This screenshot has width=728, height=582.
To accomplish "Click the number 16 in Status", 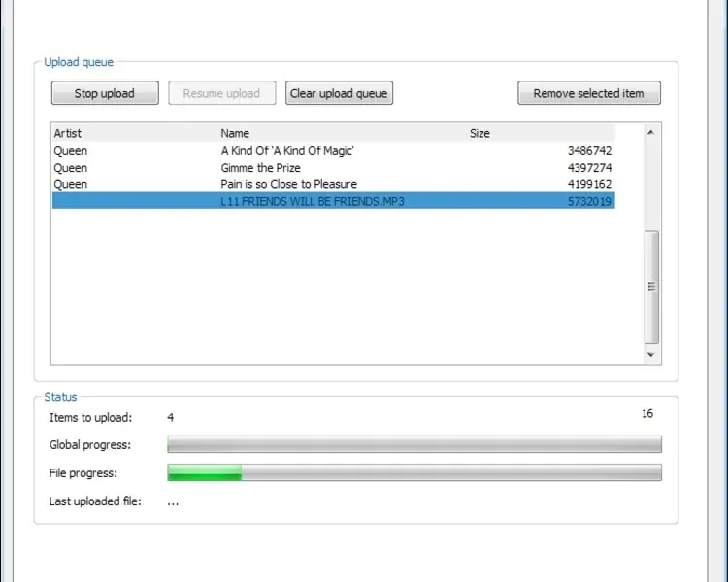I will point(647,413).
